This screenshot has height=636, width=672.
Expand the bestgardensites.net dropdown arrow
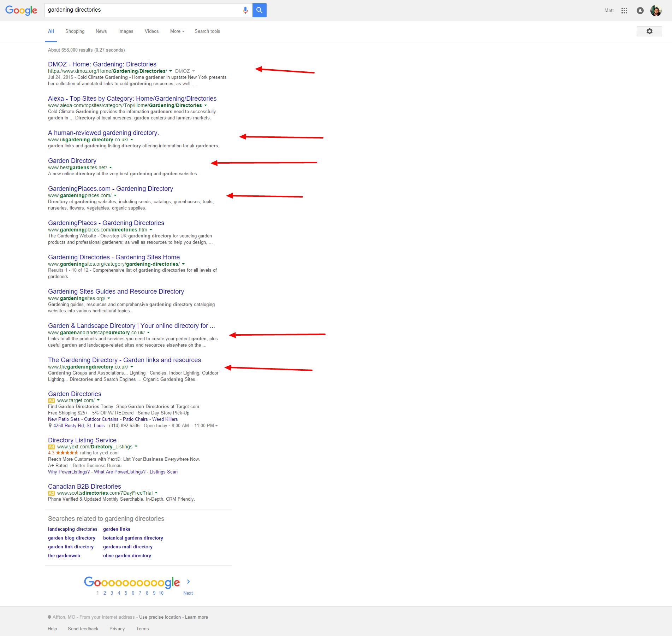click(x=111, y=167)
